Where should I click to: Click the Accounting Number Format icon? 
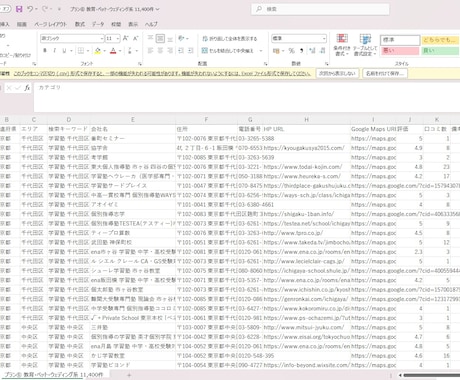coord(276,51)
